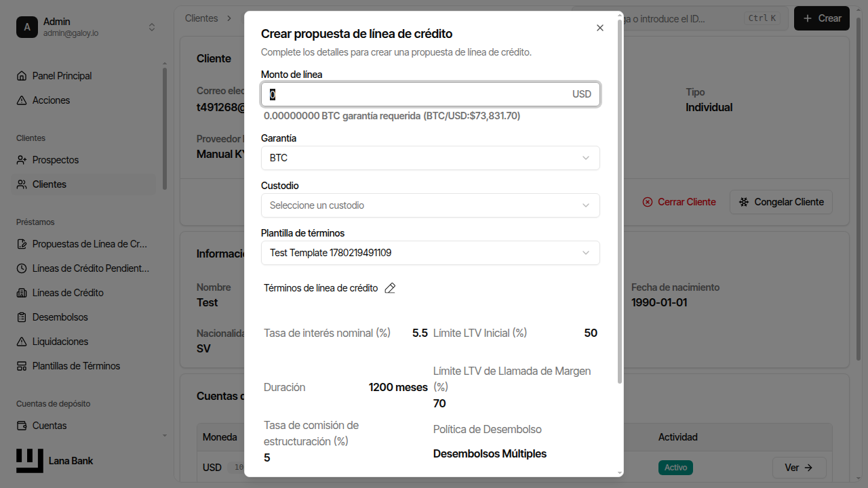
Task: Open the Garantía BTC dropdown
Action: pyautogui.click(x=431, y=158)
